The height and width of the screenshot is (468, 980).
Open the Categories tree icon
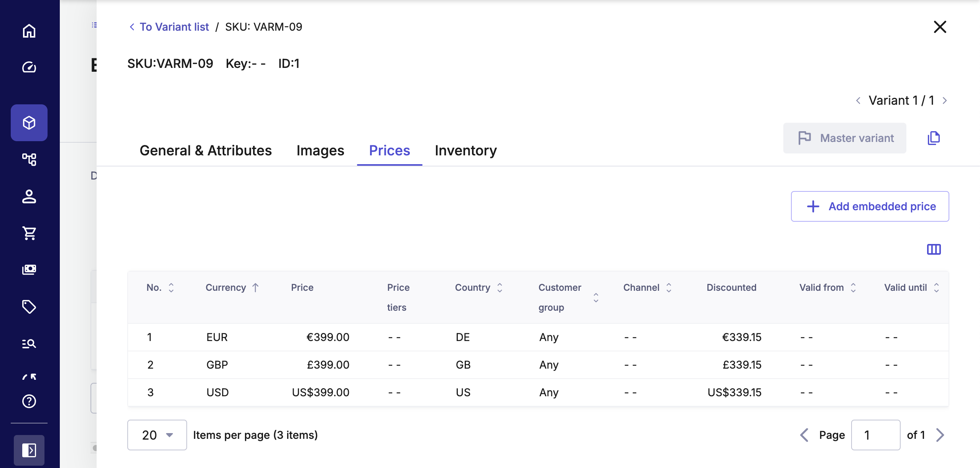point(29,159)
